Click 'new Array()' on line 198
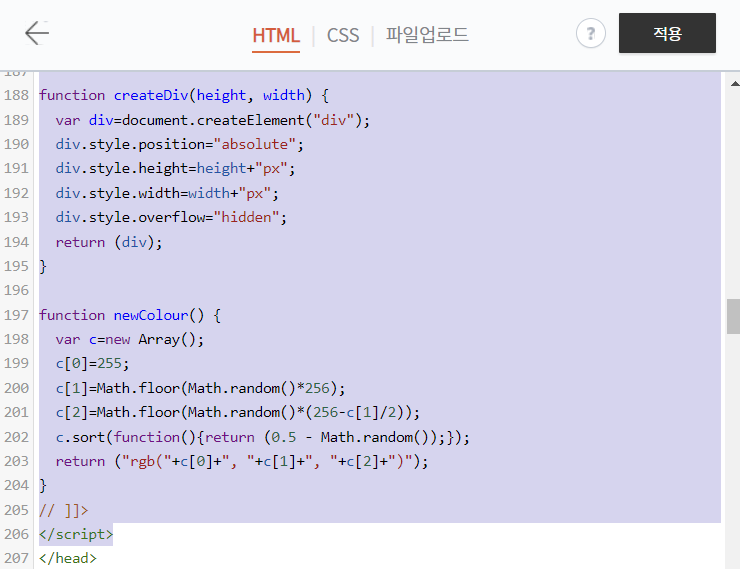Screen dimensions: 740x569 coord(154,340)
